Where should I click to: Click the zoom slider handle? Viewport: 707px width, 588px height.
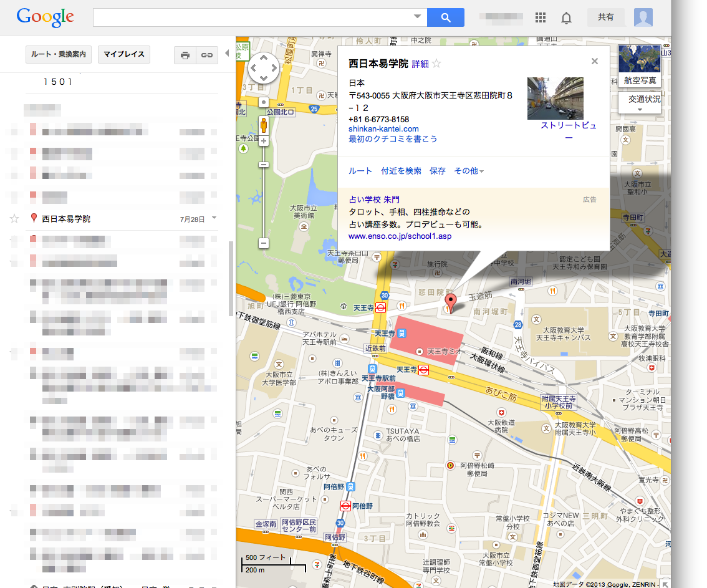[x=264, y=165]
